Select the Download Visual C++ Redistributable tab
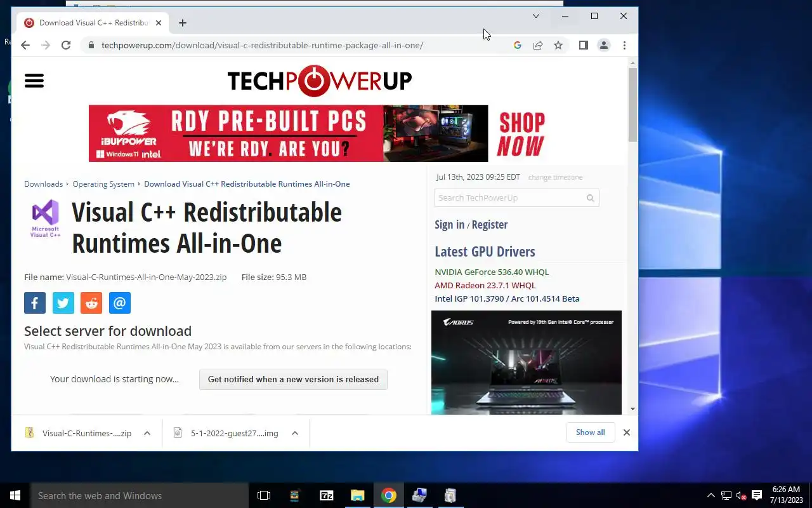 coord(94,23)
